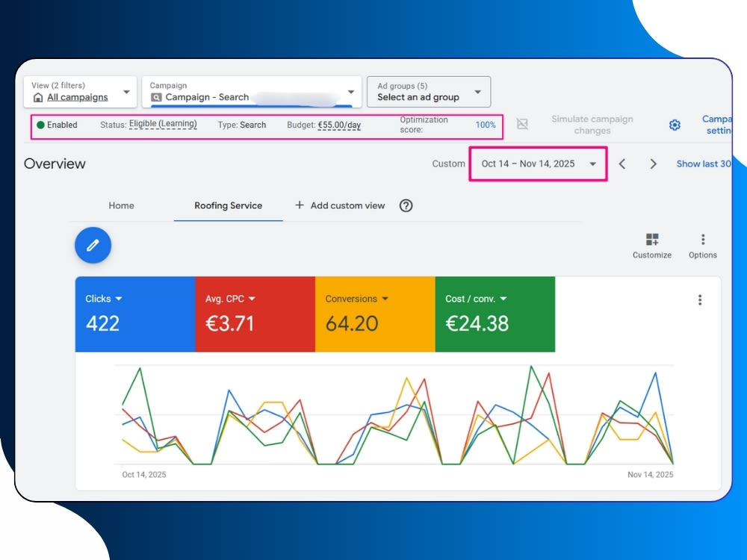The image size is (747, 560).
Task: Open the Ad groups (5) dropdown
Action: coord(429,91)
